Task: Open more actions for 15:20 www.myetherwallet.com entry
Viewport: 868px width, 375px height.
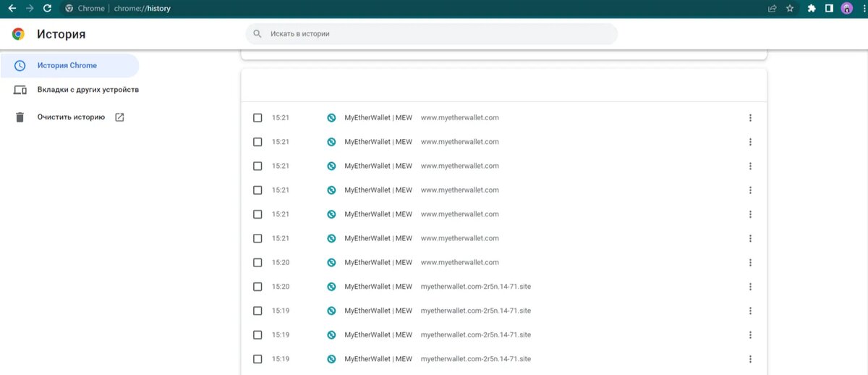Action: click(750, 263)
